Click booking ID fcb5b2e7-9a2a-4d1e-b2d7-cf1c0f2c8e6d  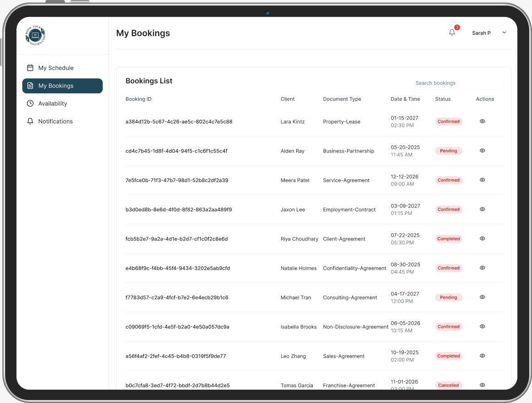(x=176, y=239)
